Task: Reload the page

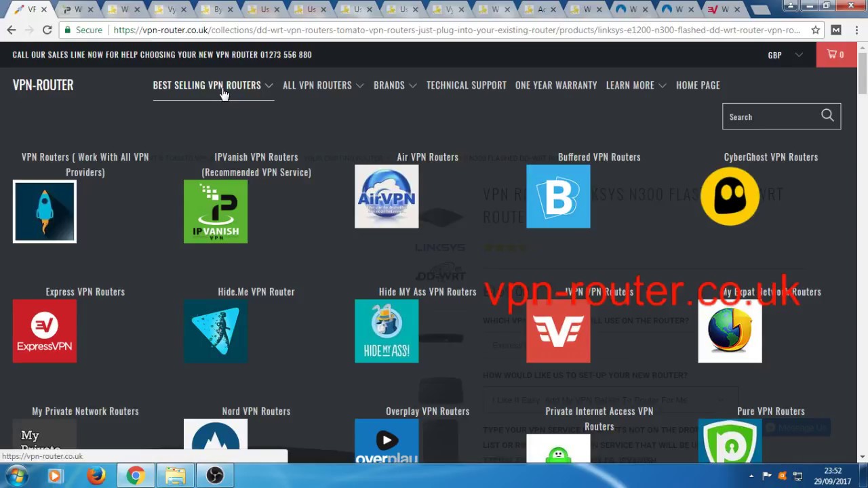Action: coord(47,30)
